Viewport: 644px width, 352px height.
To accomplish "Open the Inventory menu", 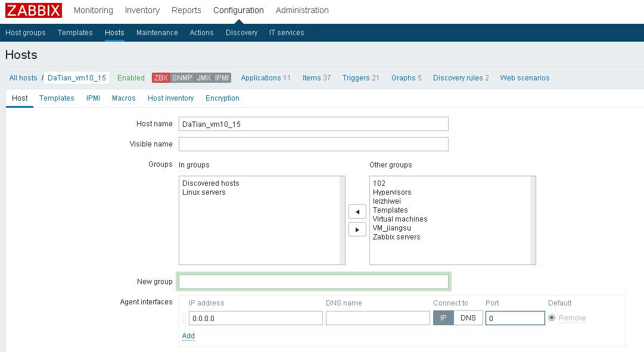I will pyautogui.click(x=142, y=10).
